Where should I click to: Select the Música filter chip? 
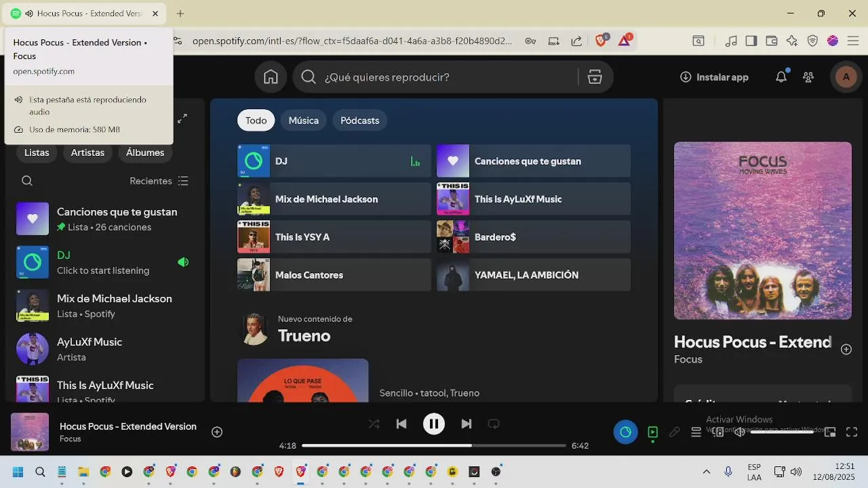pyautogui.click(x=303, y=121)
